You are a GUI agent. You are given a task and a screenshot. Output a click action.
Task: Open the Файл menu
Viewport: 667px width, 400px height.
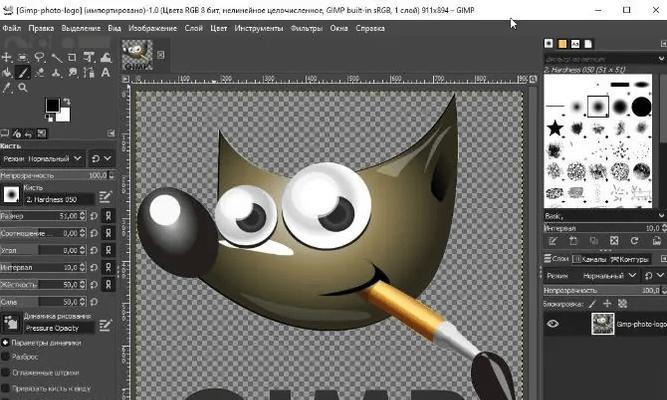(x=11, y=29)
